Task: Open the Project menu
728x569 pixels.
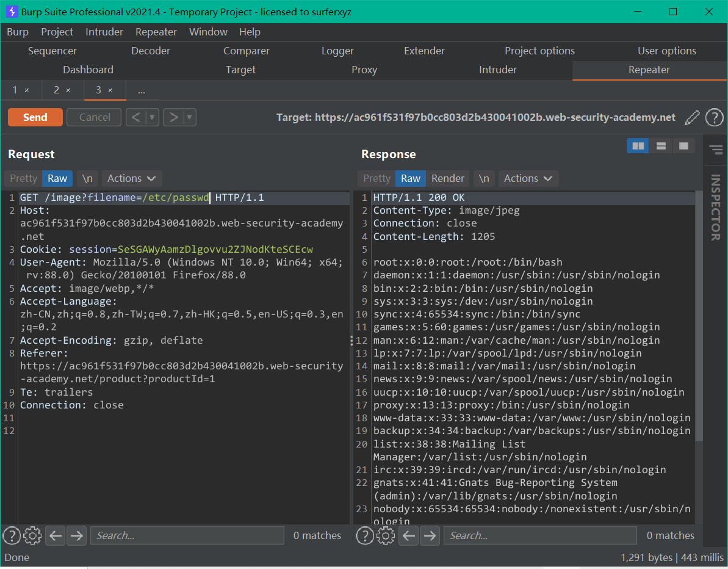Action: pyautogui.click(x=57, y=32)
